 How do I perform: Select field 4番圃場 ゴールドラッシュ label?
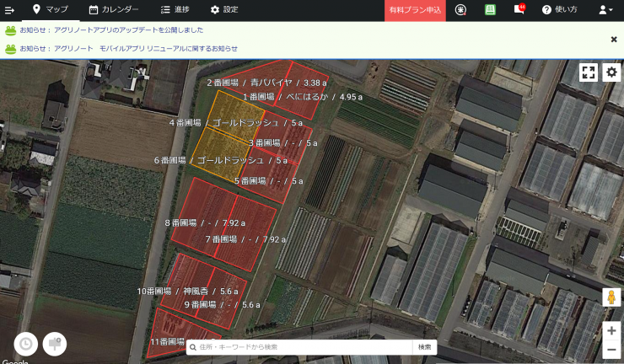(236, 122)
